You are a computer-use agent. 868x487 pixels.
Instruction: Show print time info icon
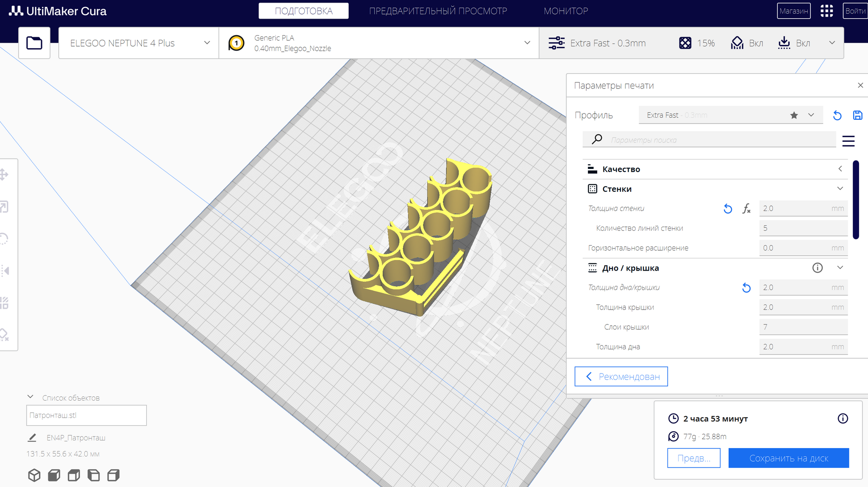[843, 418]
